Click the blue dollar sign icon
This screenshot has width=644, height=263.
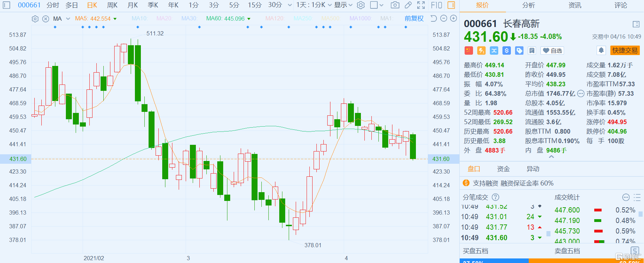[x=507, y=50]
